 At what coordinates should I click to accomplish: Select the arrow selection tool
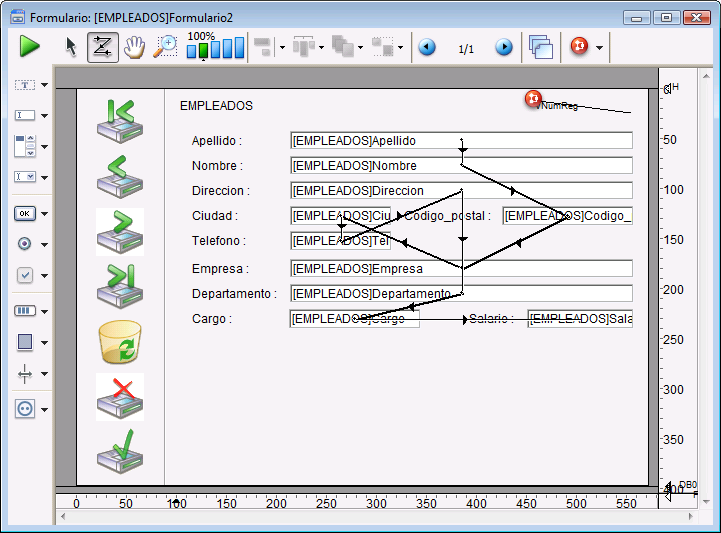point(71,47)
